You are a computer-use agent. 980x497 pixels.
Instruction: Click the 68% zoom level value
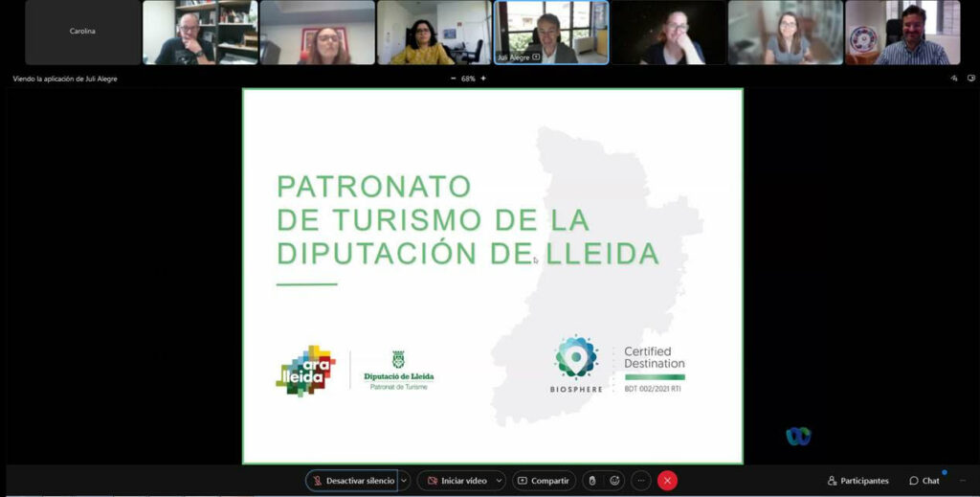click(x=468, y=79)
